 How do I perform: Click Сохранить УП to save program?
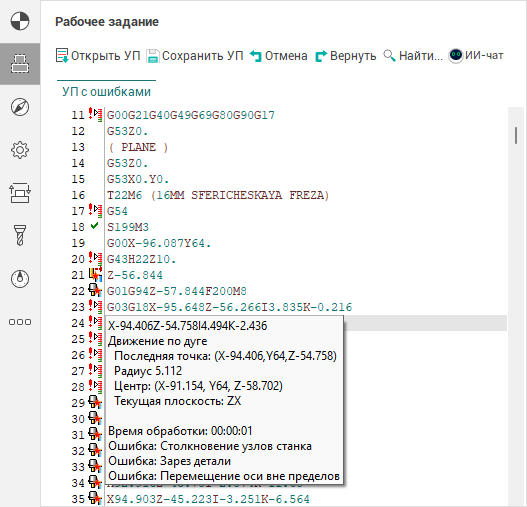pos(195,55)
